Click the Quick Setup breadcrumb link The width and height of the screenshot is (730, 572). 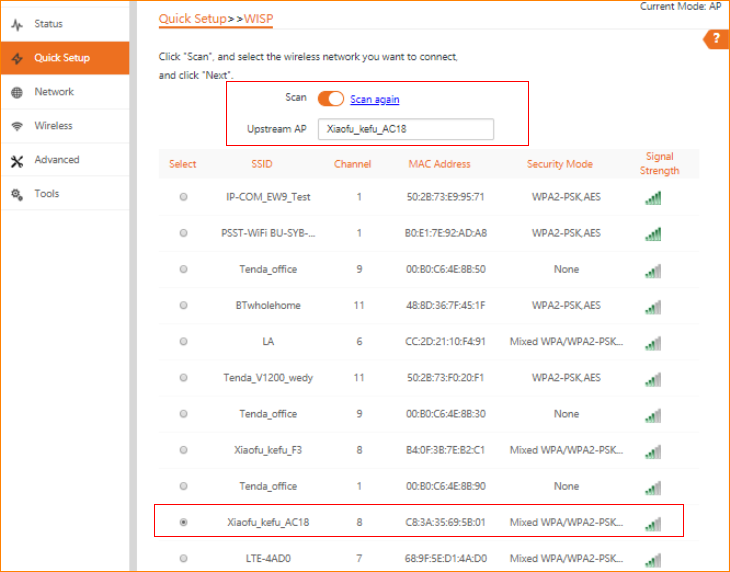point(194,19)
